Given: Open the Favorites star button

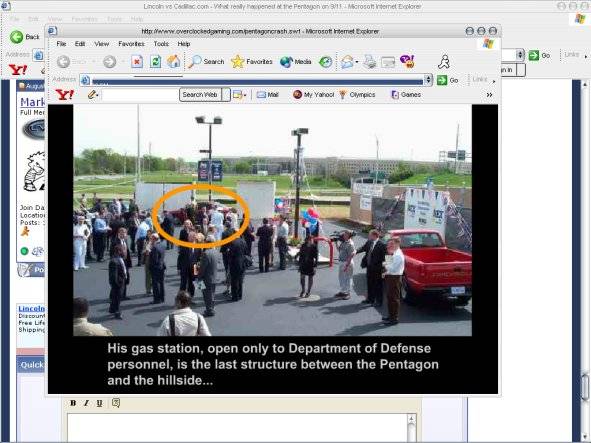Looking at the screenshot, I should 251,61.
